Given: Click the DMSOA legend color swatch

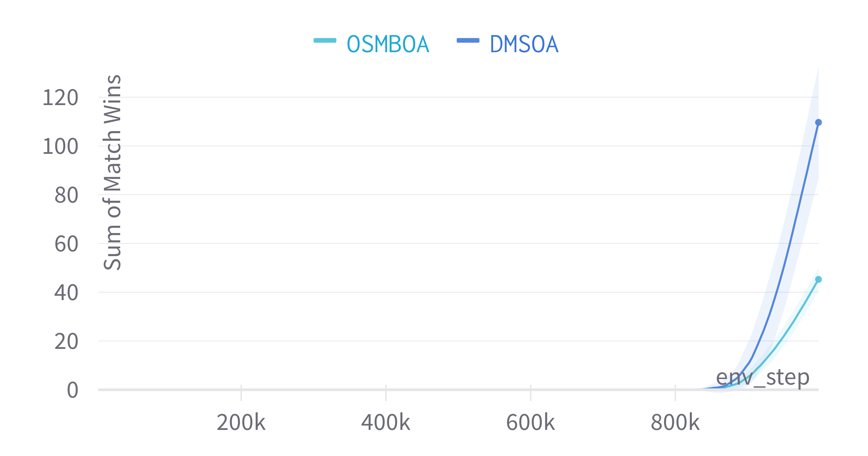Looking at the screenshot, I should coord(468,41).
